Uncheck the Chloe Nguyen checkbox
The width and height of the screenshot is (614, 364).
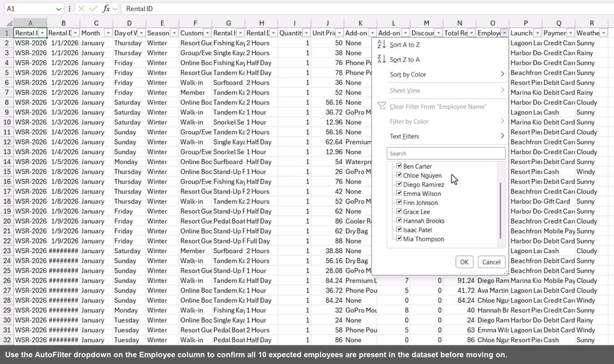(x=399, y=175)
